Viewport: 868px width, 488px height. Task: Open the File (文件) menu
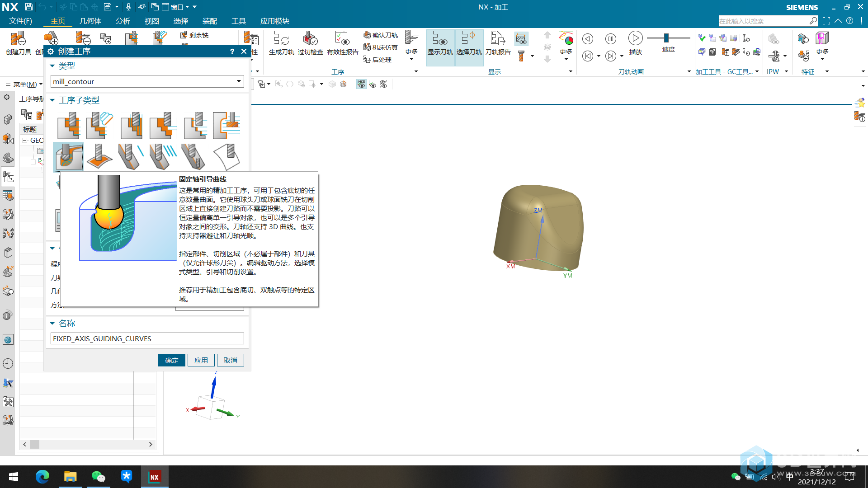pyautogui.click(x=21, y=21)
